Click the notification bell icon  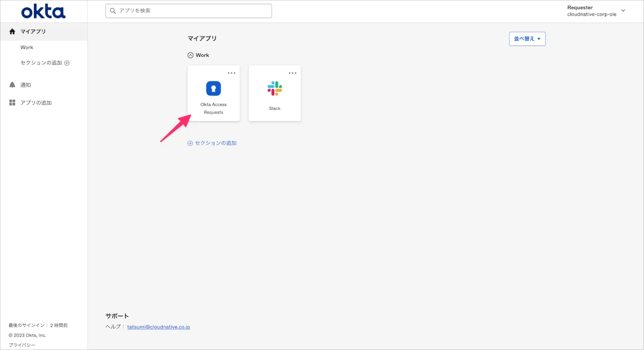click(12, 85)
